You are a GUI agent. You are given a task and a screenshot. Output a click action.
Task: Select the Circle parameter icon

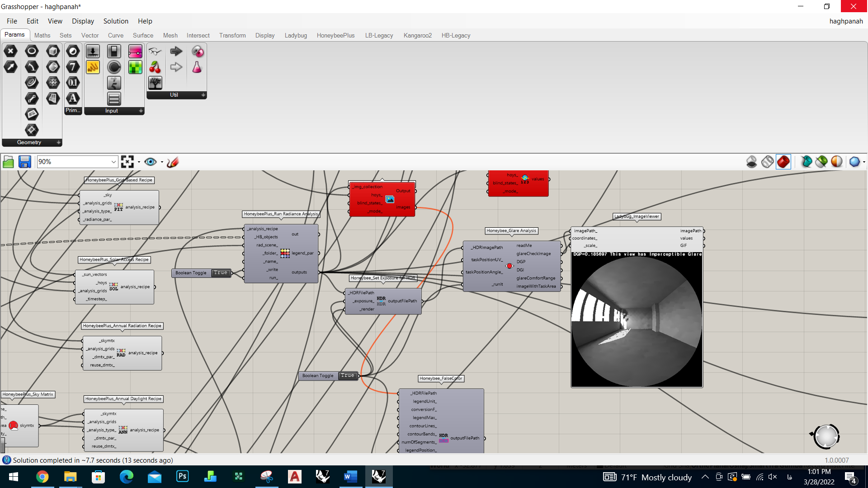pos(32,51)
